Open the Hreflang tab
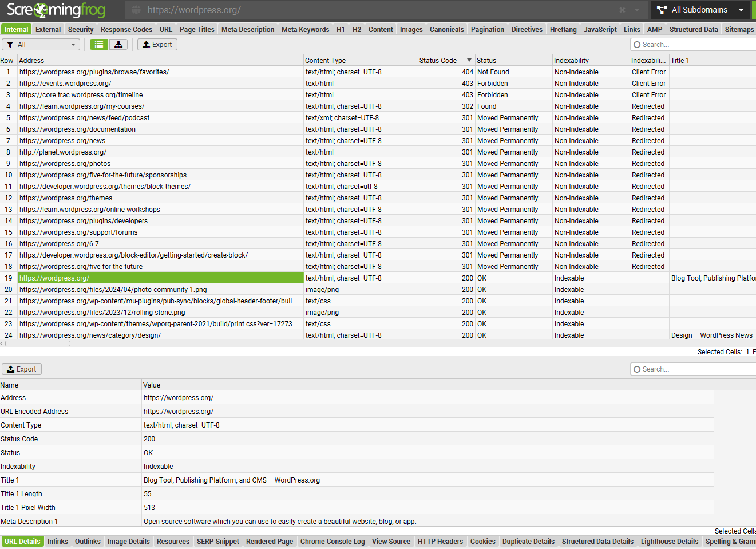 coord(563,30)
